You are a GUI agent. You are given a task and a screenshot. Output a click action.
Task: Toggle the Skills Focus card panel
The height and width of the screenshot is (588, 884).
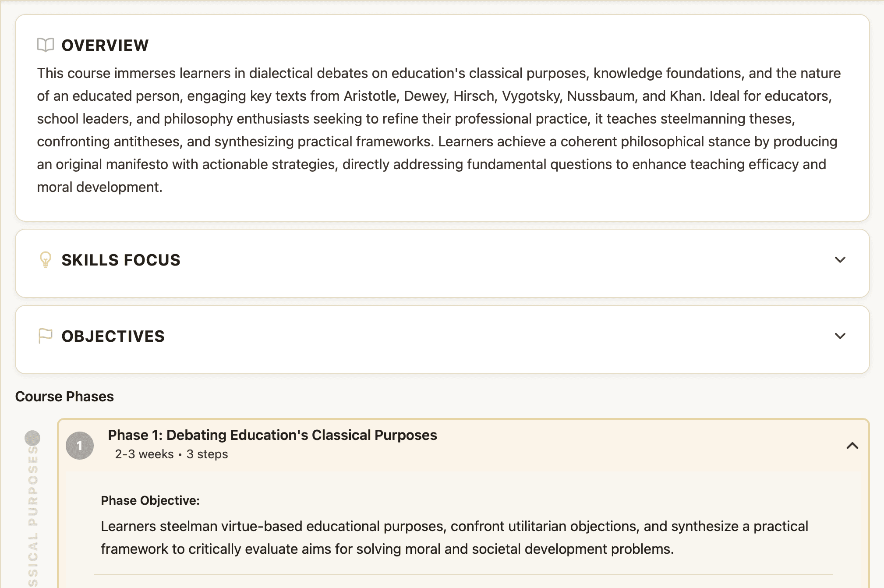click(442, 263)
